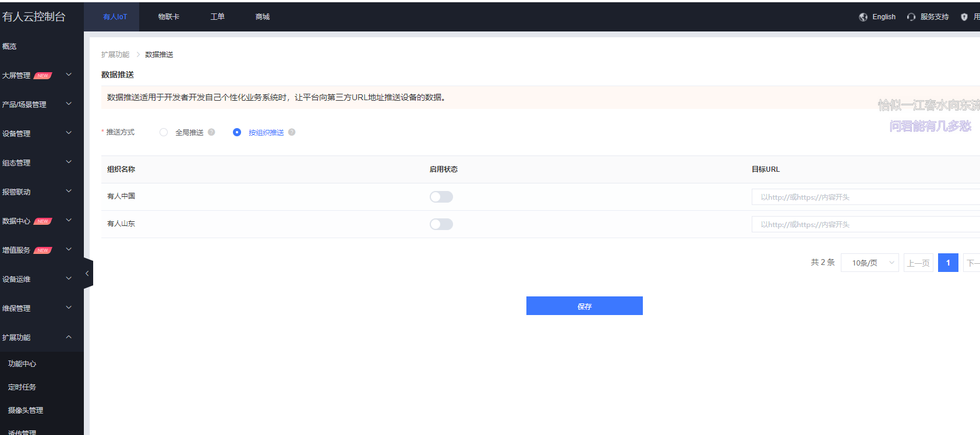Viewport: 980px width, 435px height.
Task: Click breadcrumb separator arrow after 扩展功能
Action: tap(138, 55)
